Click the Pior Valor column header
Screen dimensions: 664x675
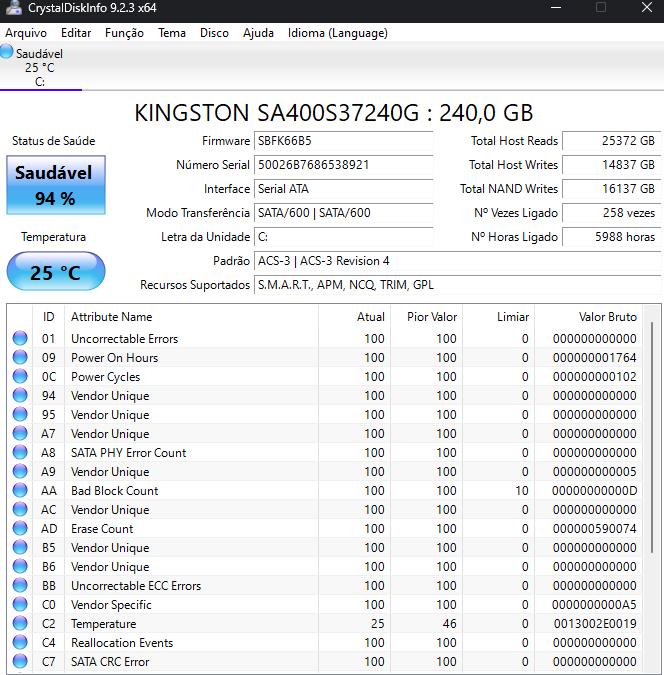(426, 317)
